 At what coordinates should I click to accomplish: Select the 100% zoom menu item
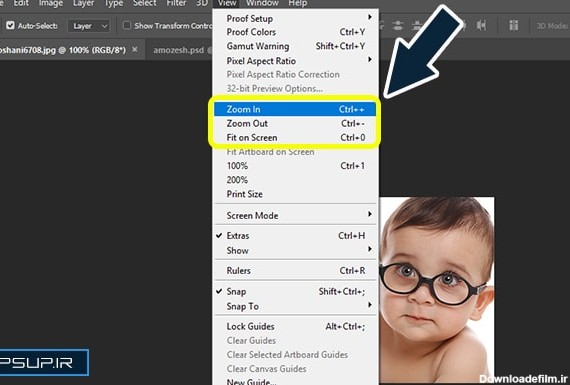coord(295,166)
